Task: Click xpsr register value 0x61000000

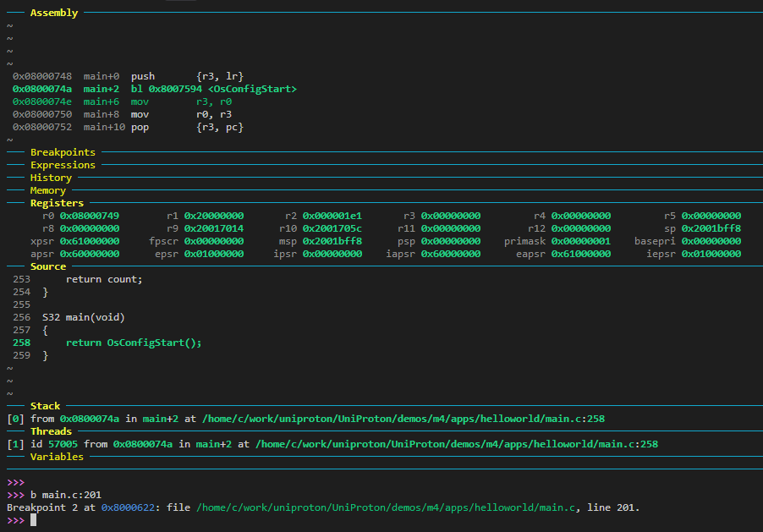Action: (90, 241)
